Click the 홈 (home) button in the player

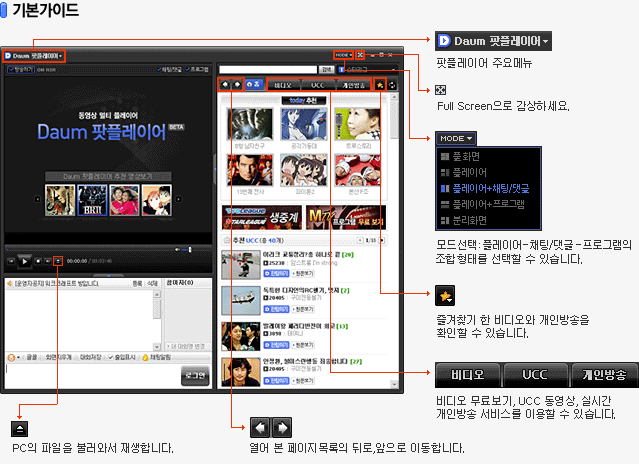253,84
